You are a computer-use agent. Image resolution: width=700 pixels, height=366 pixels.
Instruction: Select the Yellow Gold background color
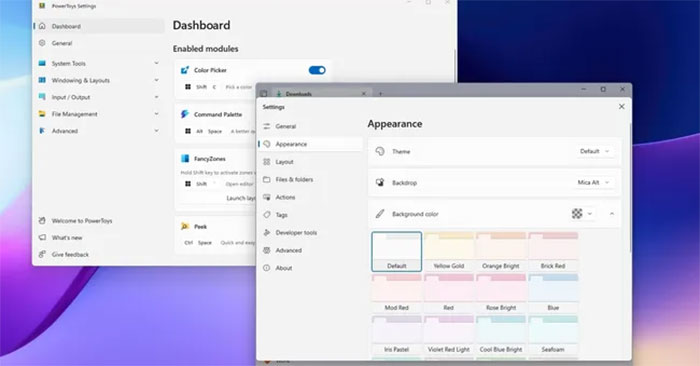(x=449, y=252)
